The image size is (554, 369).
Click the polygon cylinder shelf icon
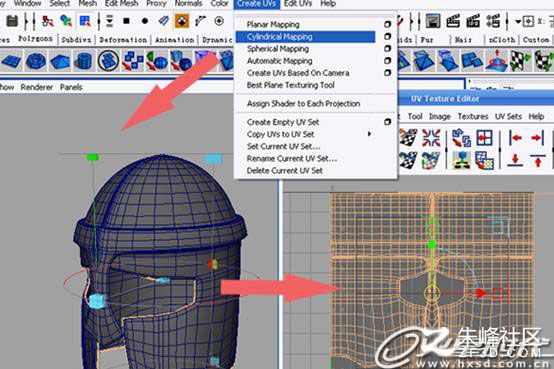coord(83,61)
